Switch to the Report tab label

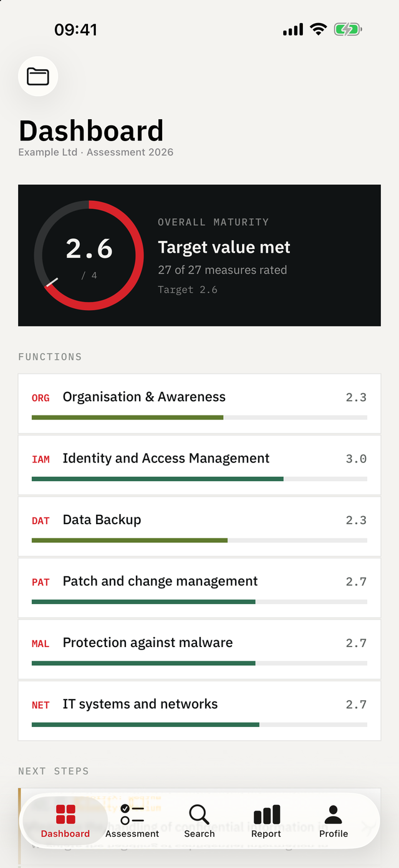point(266,834)
